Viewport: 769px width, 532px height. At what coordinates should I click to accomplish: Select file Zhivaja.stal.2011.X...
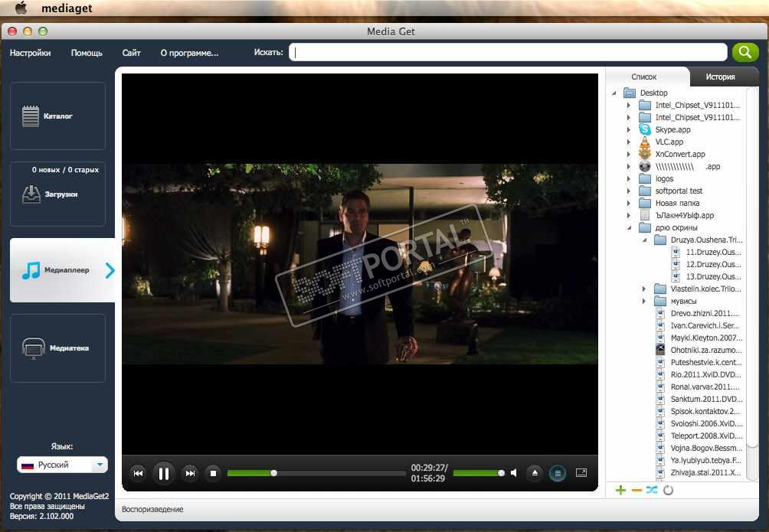coord(705,472)
